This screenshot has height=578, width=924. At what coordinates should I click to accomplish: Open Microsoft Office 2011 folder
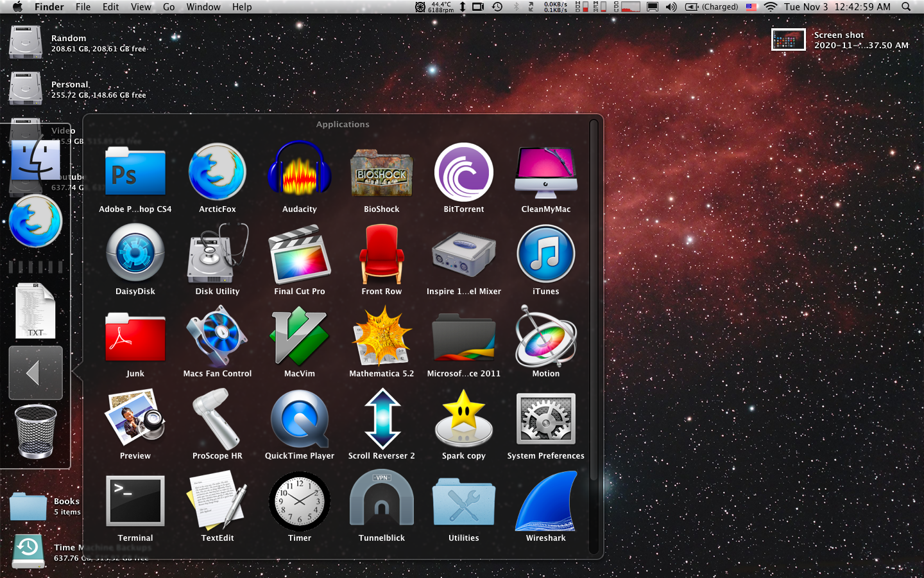click(x=464, y=337)
